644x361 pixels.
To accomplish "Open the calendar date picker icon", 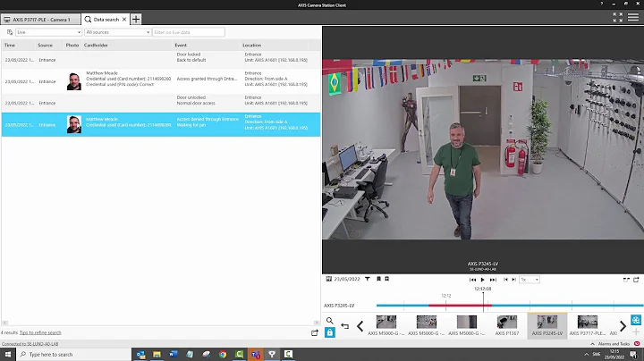I will coord(328,279).
